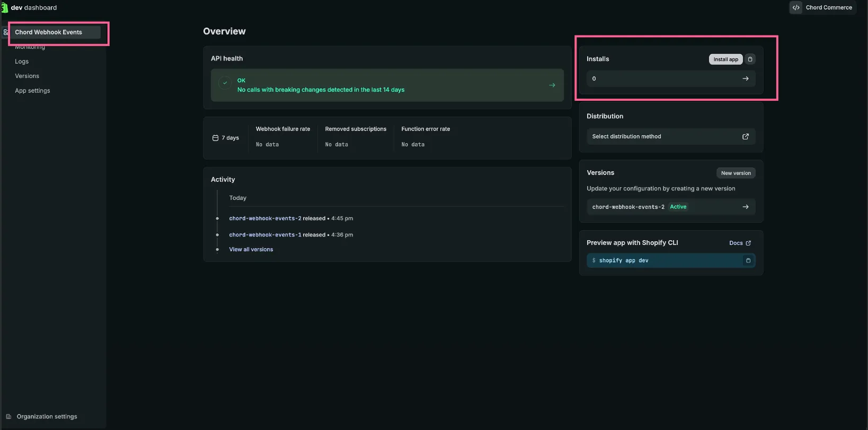This screenshot has height=430, width=868.
Task: Click the green checkmark icon in API health
Action: [225, 83]
